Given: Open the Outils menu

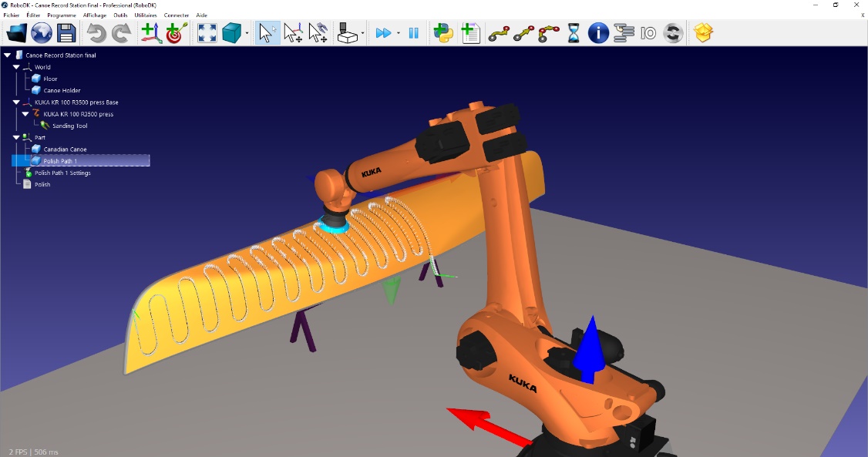Looking at the screenshot, I should pyautogui.click(x=121, y=15).
